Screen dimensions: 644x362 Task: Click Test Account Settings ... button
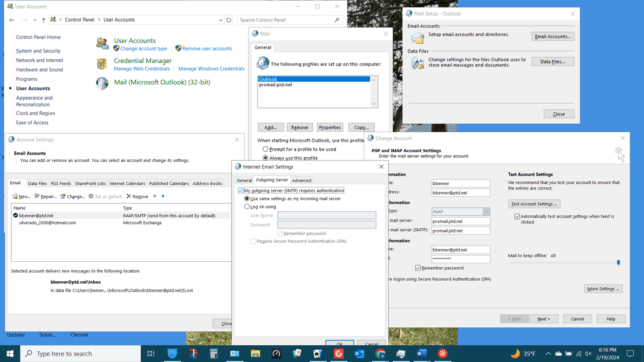point(534,204)
